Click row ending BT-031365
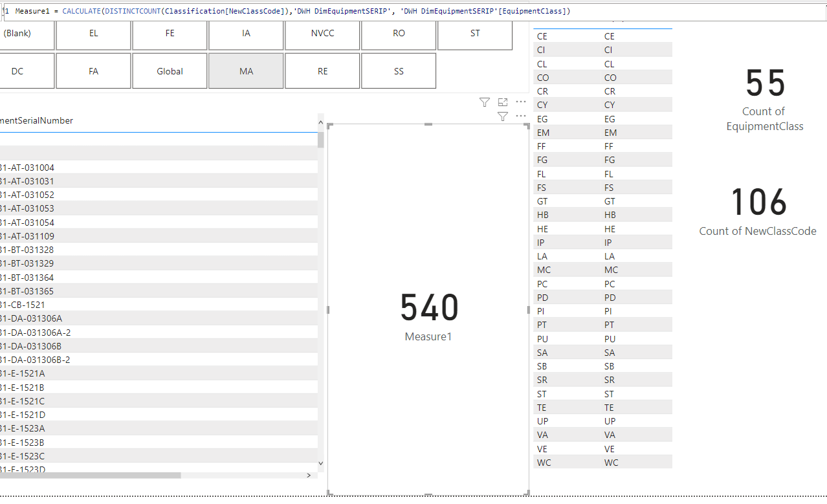The width and height of the screenshot is (827, 504). pos(159,291)
